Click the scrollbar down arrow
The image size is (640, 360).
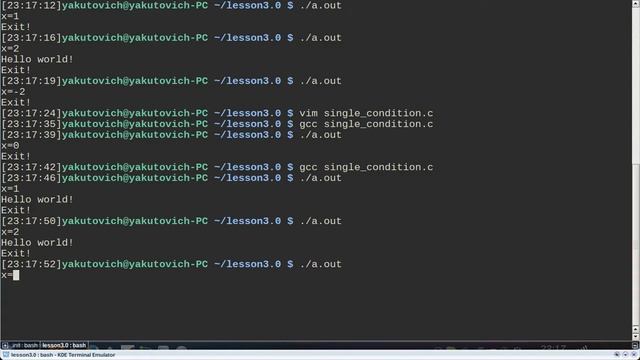[636, 336]
